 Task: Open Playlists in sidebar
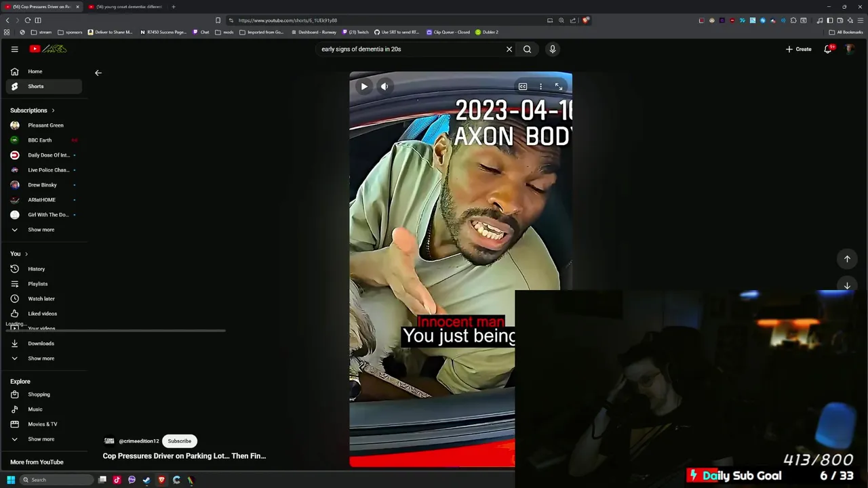(44, 284)
